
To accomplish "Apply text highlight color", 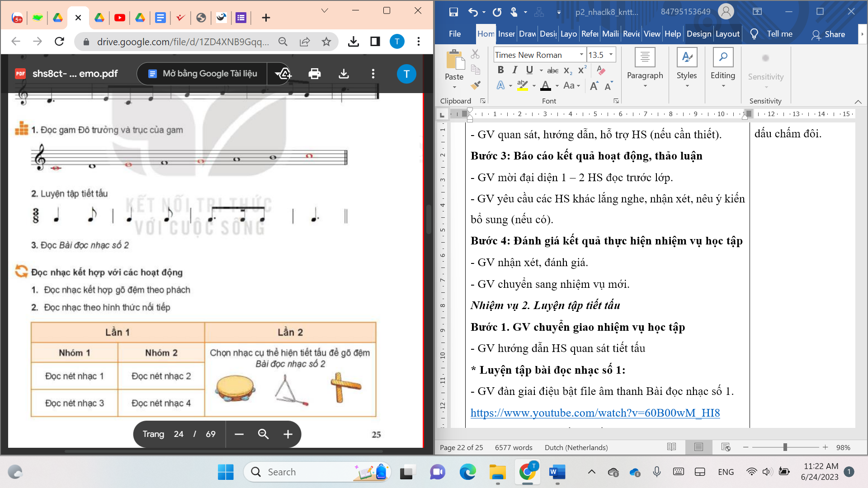I will [523, 85].
